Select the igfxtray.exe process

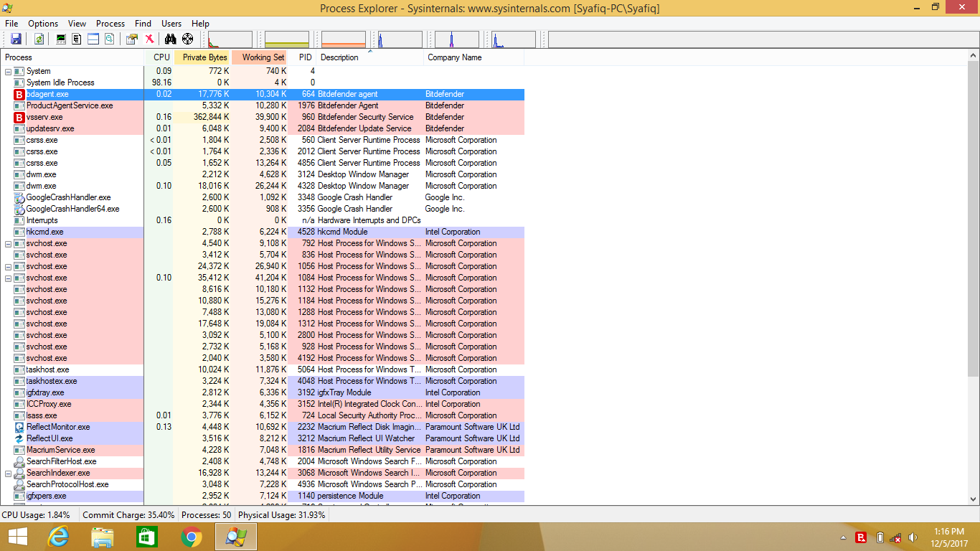[263, 392]
